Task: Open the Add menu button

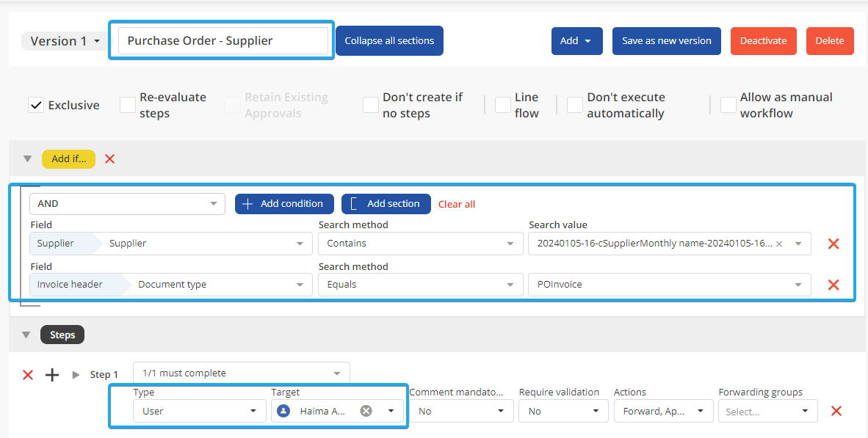Action: [x=576, y=41]
